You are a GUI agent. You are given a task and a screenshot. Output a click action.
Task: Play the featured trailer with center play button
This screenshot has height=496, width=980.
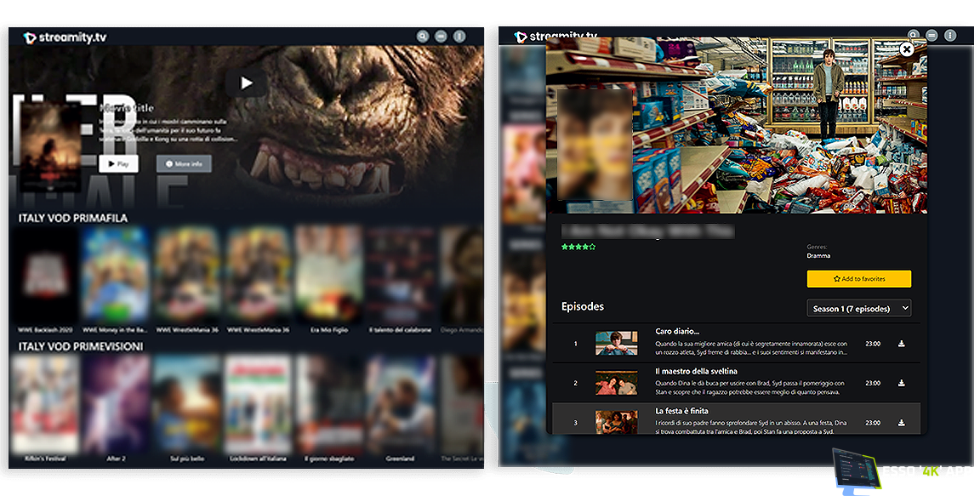[246, 83]
